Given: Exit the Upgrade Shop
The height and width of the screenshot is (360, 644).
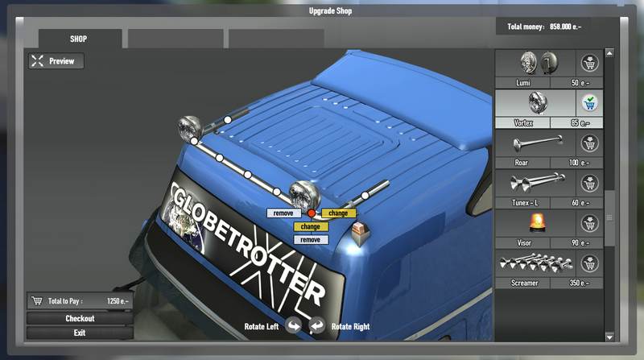Looking at the screenshot, I should click(x=80, y=333).
